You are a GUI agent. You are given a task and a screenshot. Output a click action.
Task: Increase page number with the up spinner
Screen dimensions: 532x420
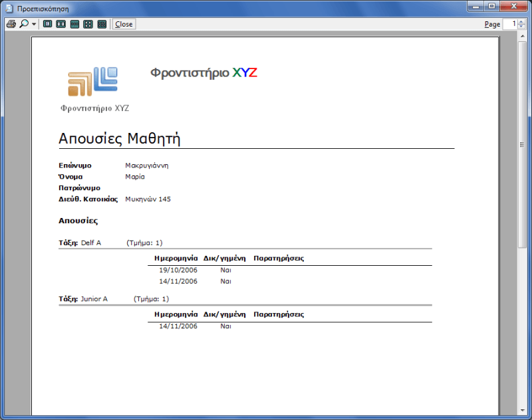(521, 21)
